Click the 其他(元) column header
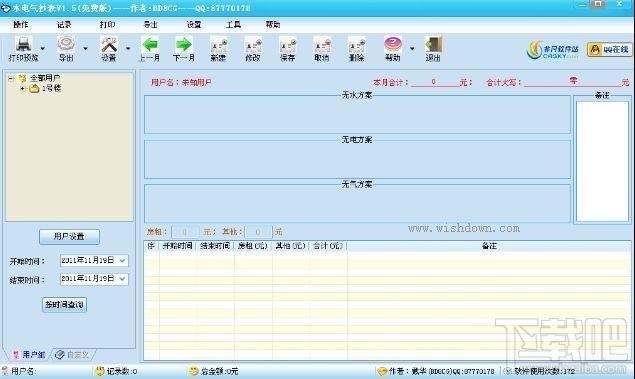635x379 pixels. [291, 246]
